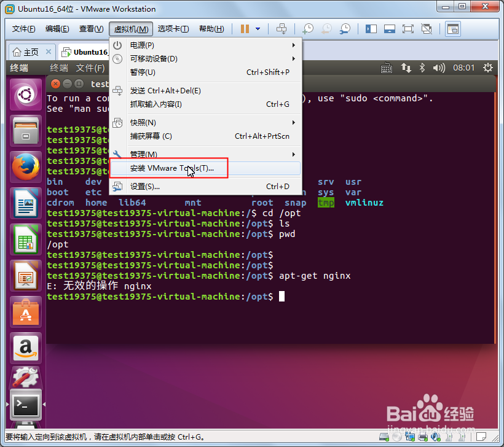Click the terminal prompt input cursor
This screenshot has height=447, width=504.
(x=282, y=297)
